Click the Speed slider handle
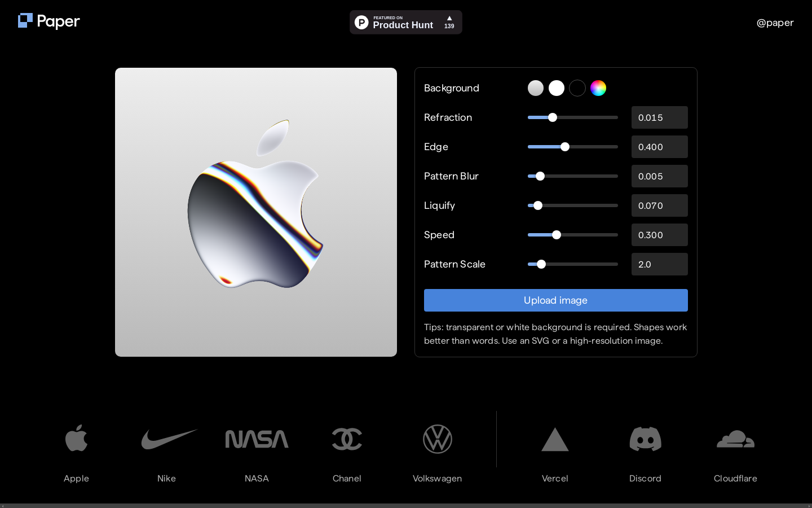Viewport: 812px width, 508px height. (557, 235)
